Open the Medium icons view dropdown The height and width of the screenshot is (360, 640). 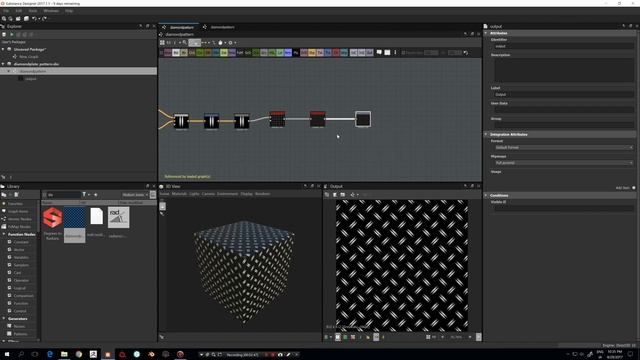pyautogui.click(x=135, y=195)
